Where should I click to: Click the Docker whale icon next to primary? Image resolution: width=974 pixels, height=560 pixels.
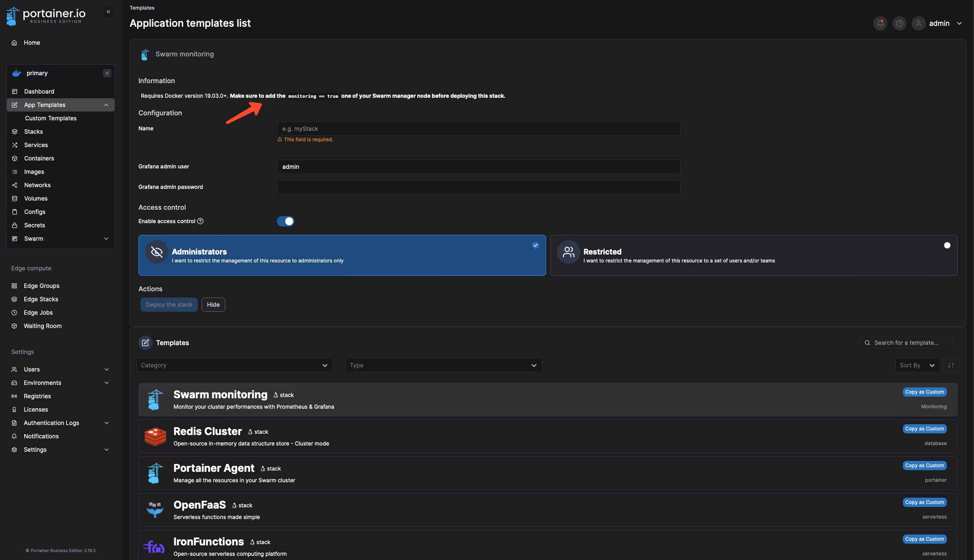pyautogui.click(x=17, y=73)
